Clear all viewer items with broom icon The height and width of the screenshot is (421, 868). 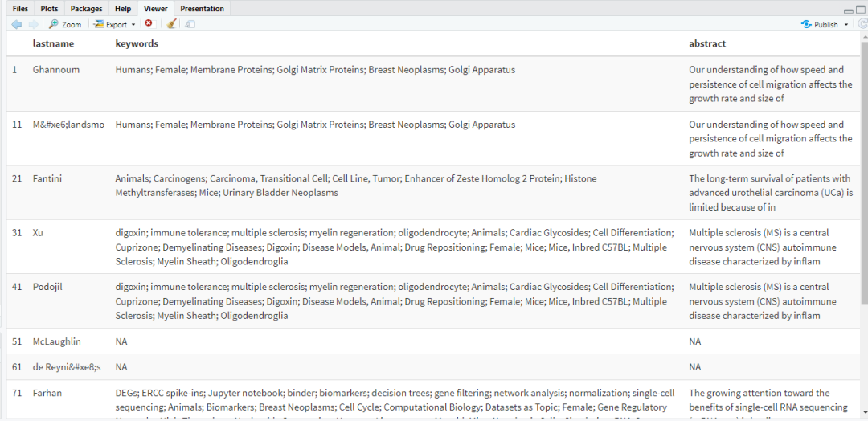coord(172,24)
